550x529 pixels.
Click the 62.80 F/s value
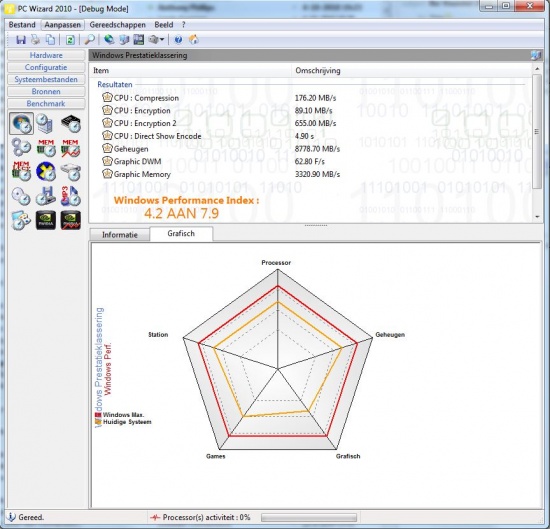click(309, 161)
